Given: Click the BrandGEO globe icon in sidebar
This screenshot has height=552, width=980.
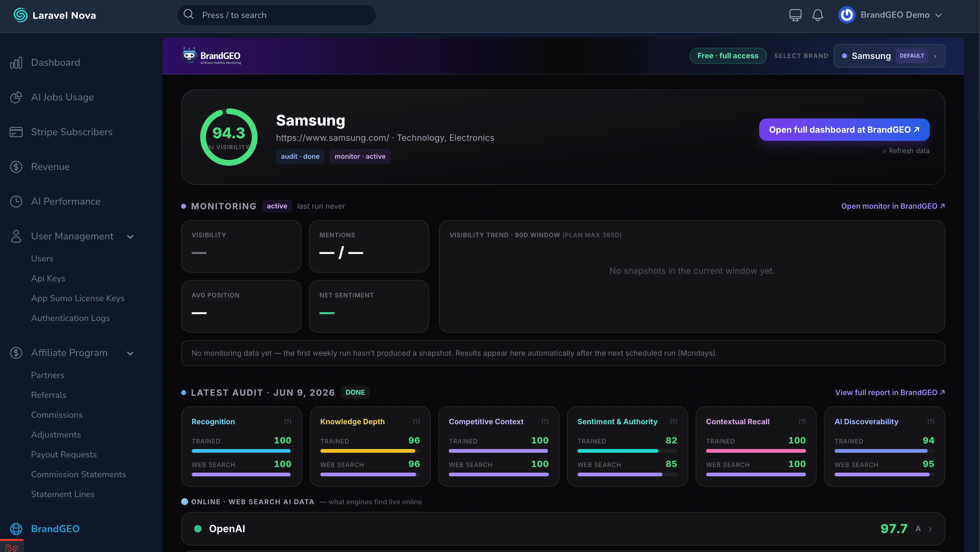Looking at the screenshot, I should click(x=16, y=529).
